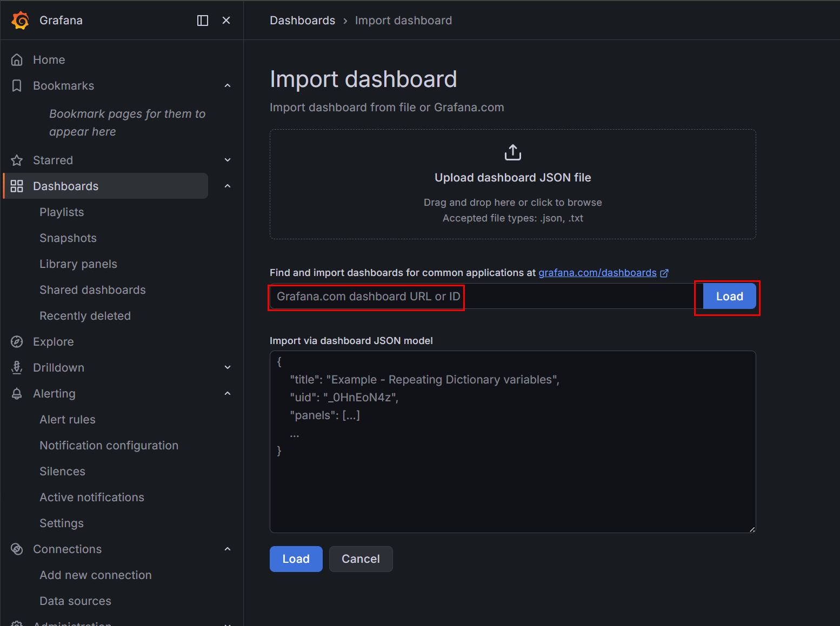Viewport: 840px width, 626px height.
Task: Click the Dashboards grid icon
Action: tap(17, 186)
